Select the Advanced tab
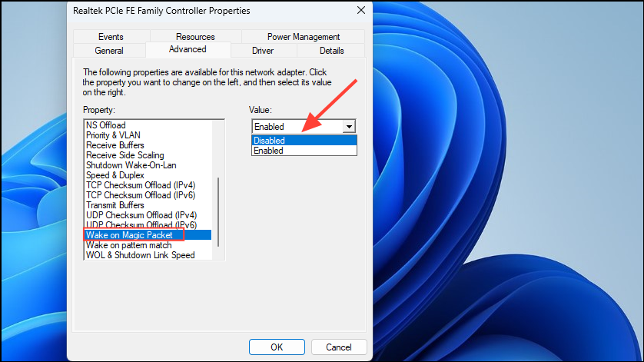644x362 pixels. [188, 49]
